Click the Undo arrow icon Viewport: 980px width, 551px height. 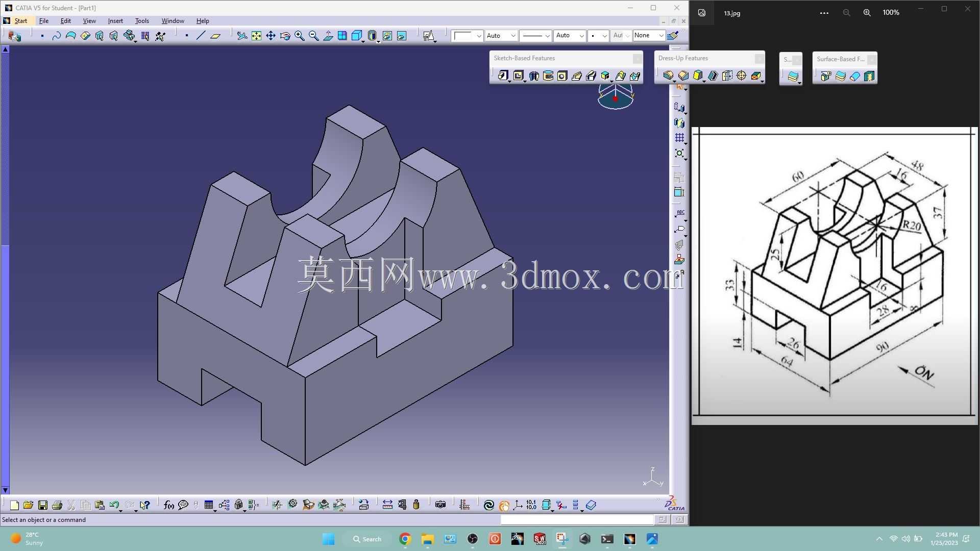coord(114,505)
